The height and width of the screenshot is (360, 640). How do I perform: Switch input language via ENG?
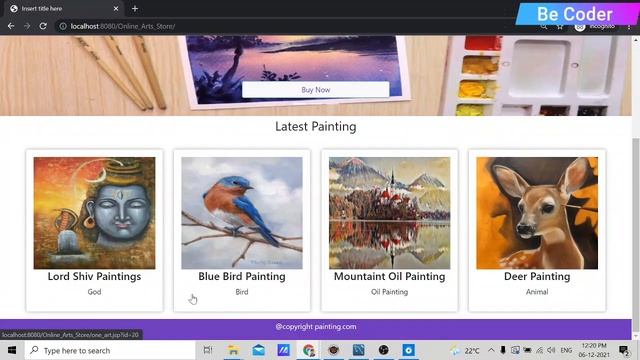click(566, 350)
